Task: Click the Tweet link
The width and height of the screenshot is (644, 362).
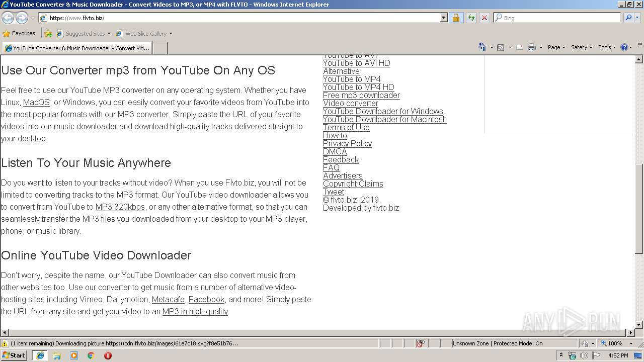Action: pos(334,192)
